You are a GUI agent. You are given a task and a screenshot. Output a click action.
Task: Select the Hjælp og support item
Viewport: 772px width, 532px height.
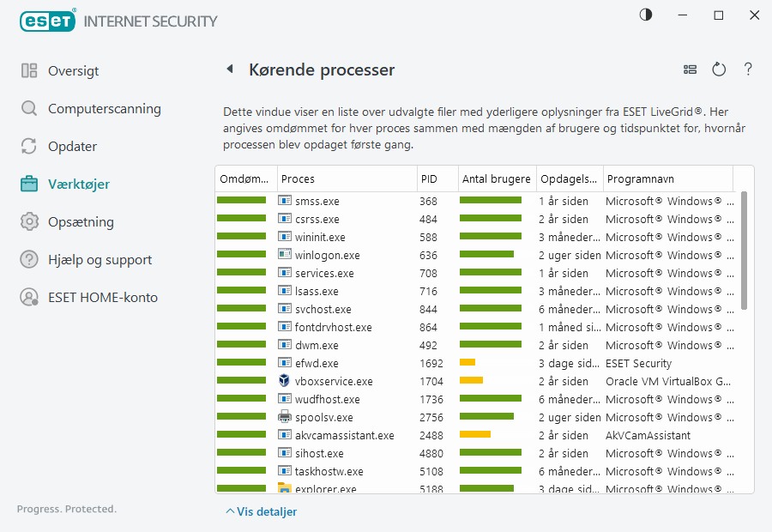coord(100,260)
